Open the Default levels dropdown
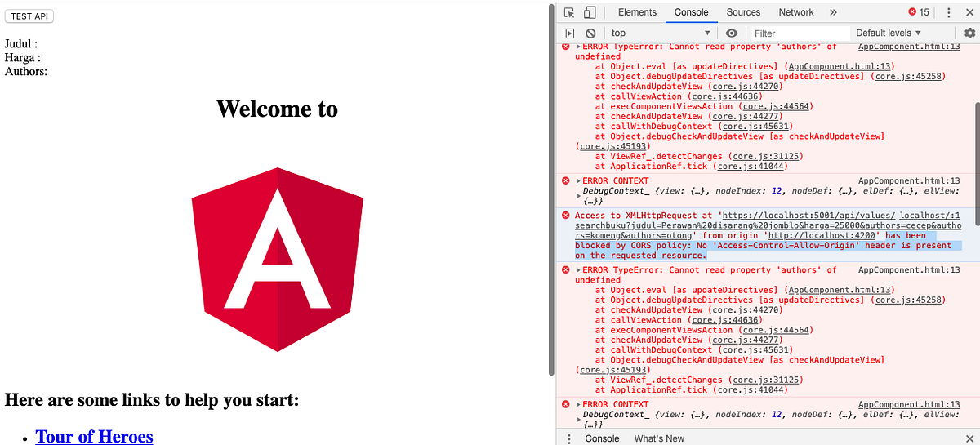Viewport: 980px width, 445px height. click(x=889, y=33)
